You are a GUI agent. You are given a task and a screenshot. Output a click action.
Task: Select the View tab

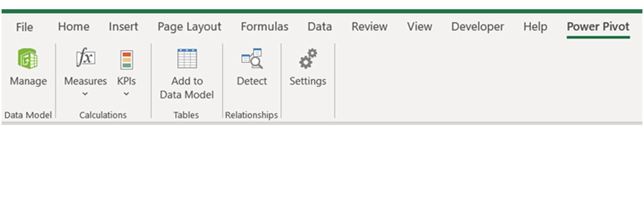[419, 27]
